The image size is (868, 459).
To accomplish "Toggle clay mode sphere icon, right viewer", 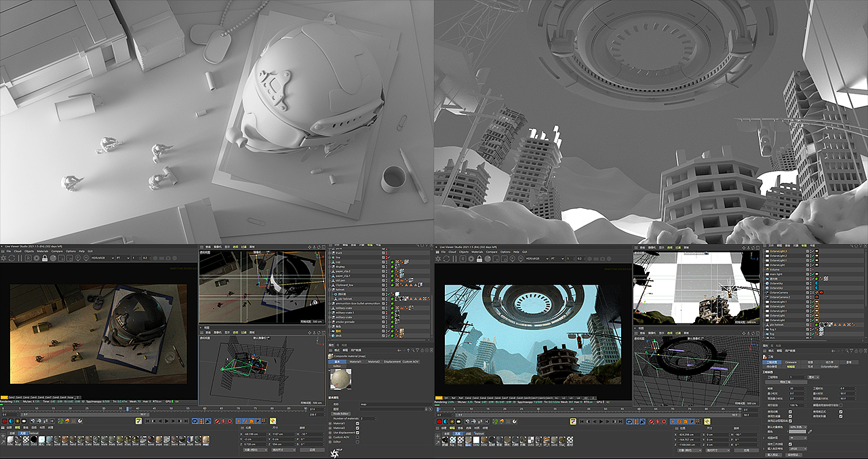I will 488,258.
